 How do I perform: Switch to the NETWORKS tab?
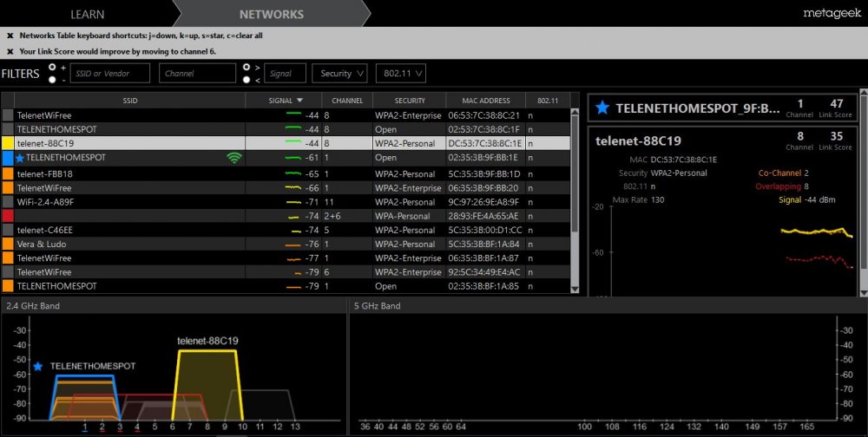pyautogui.click(x=271, y=14)
